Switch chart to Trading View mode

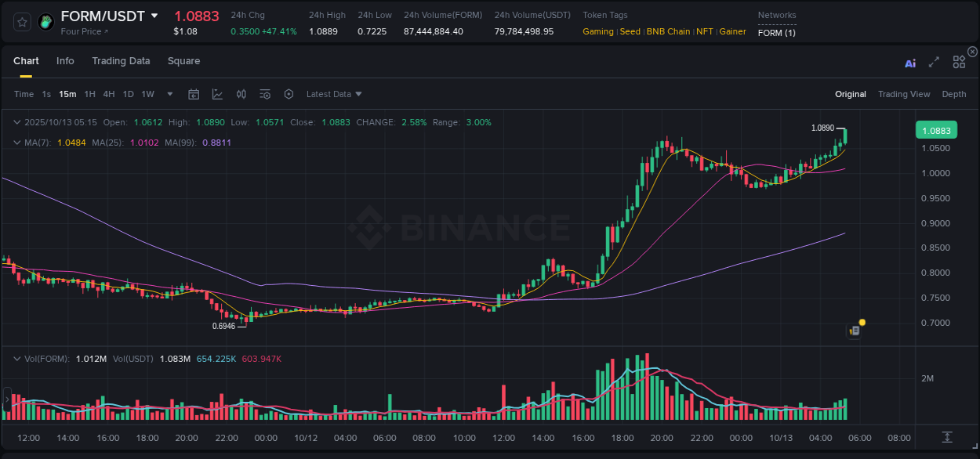904,94
